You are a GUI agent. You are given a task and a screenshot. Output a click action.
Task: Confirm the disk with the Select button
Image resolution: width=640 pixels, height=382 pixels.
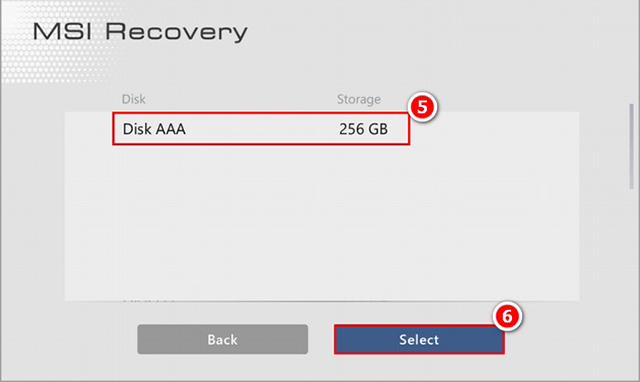coord(419,339)
